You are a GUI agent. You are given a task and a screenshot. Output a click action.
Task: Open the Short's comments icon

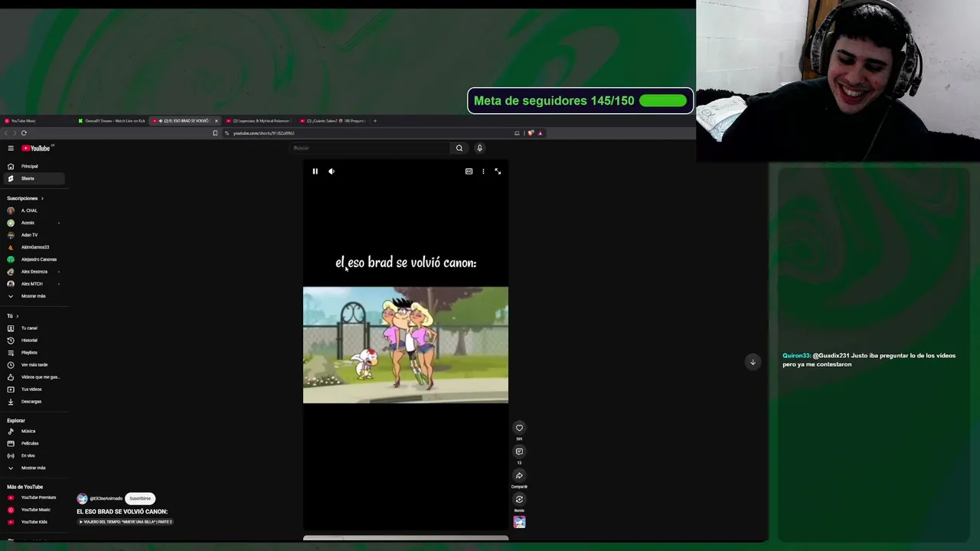coord(519,452)
